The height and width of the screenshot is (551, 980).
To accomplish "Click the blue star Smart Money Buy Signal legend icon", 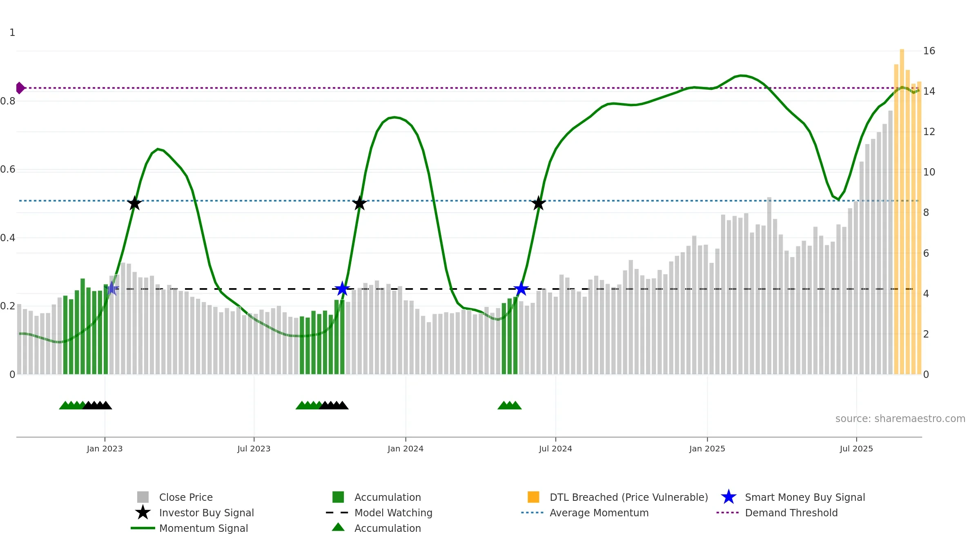I will (x=728, y=497).
